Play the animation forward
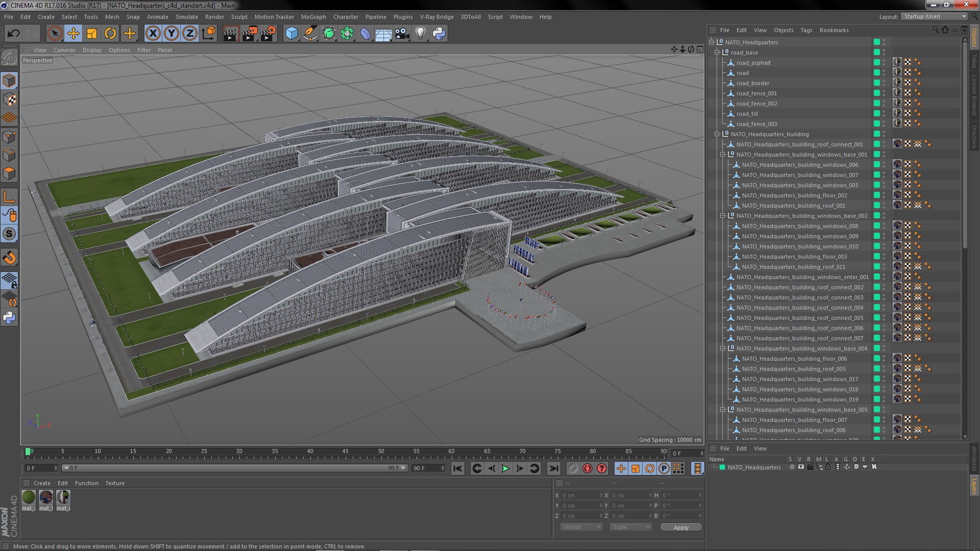 pyautogui.click(x=505, y=468)
